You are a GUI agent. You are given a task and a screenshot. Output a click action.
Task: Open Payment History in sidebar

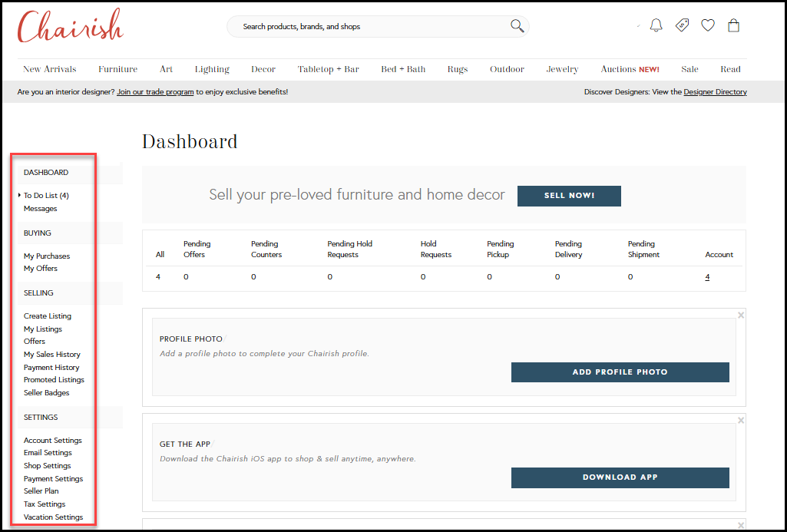tap(51, 368)
